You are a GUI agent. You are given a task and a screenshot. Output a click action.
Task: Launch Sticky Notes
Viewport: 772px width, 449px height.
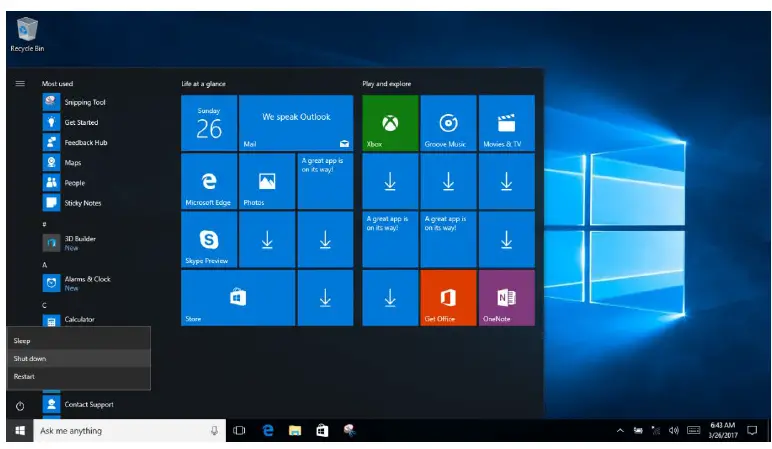coord(72,203)
